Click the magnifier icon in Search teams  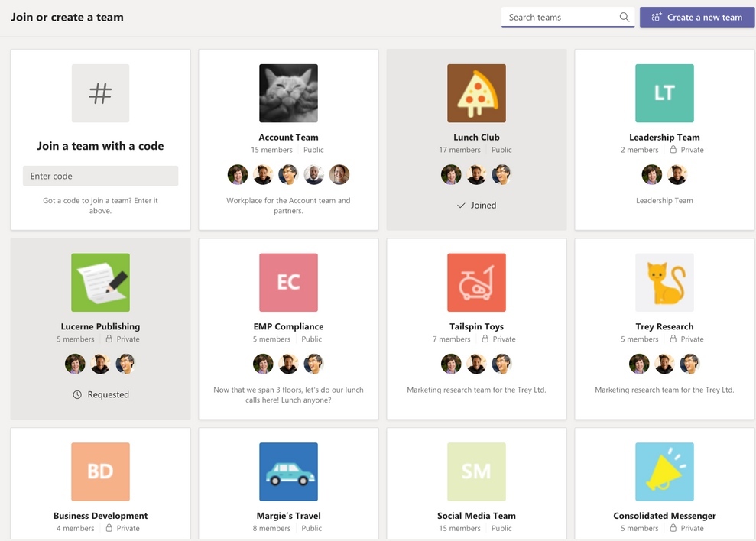pos(624,18)
